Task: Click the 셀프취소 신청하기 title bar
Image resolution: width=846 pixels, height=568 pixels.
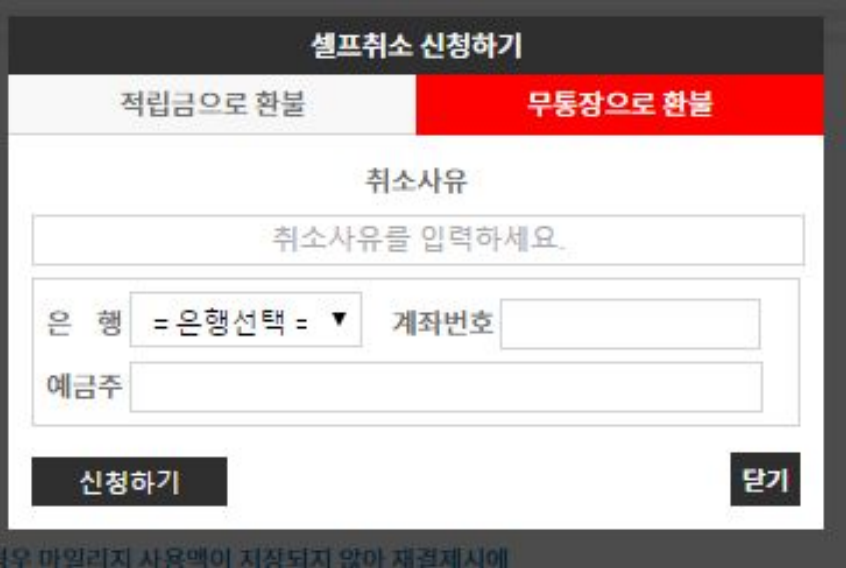Action: (x=416, y=45)
